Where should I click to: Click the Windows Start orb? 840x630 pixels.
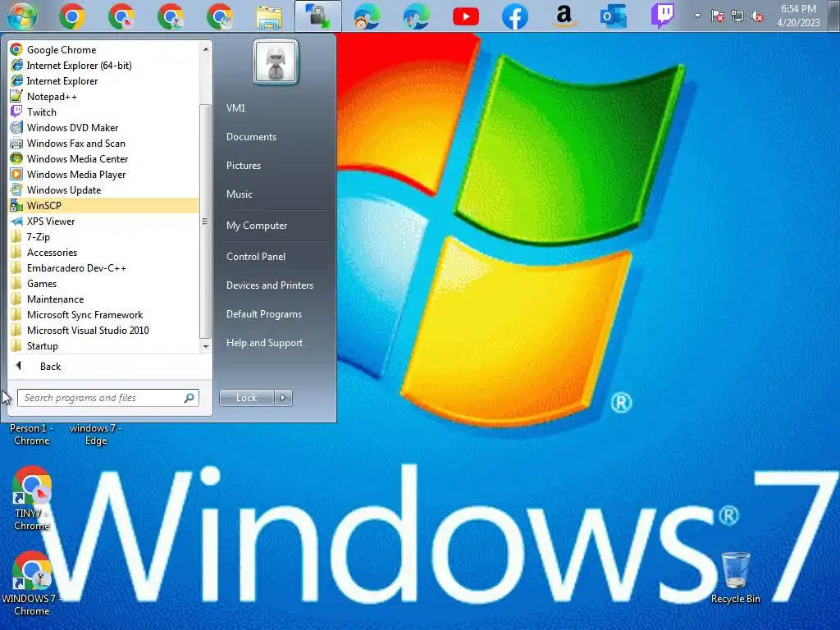pos(22,16)
